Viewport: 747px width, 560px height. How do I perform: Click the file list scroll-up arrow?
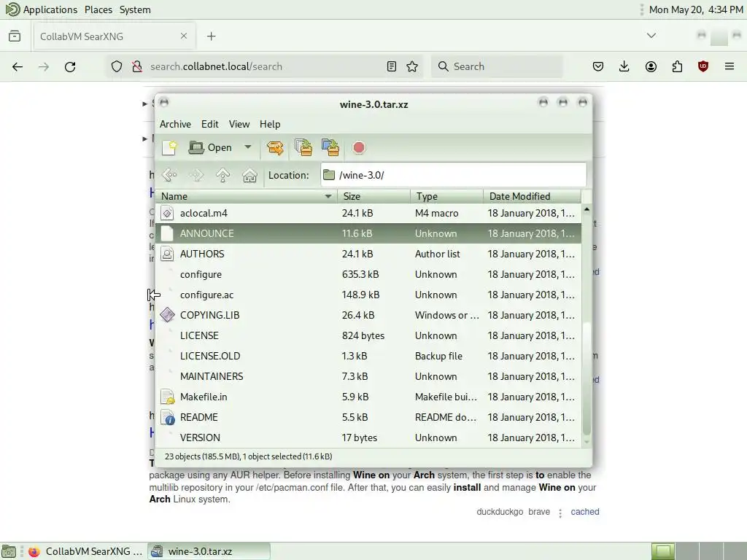tap(587, 209)
